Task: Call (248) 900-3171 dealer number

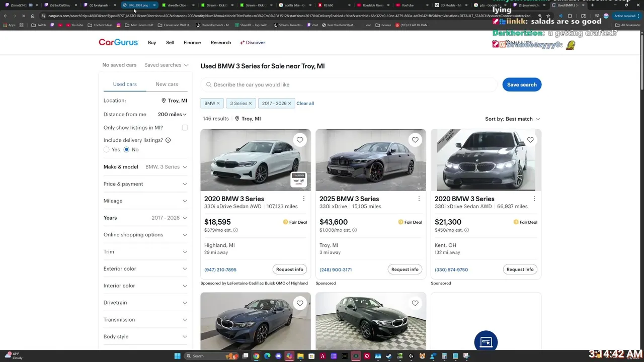Action: click(x=336, y=270)
